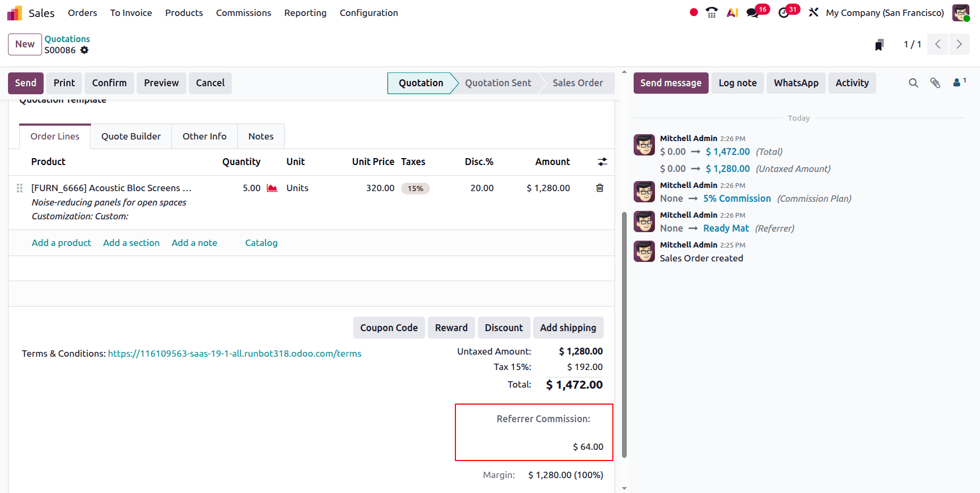Go back to Quotations breadcrumb
Screen dimensions: 980x493
67,39
